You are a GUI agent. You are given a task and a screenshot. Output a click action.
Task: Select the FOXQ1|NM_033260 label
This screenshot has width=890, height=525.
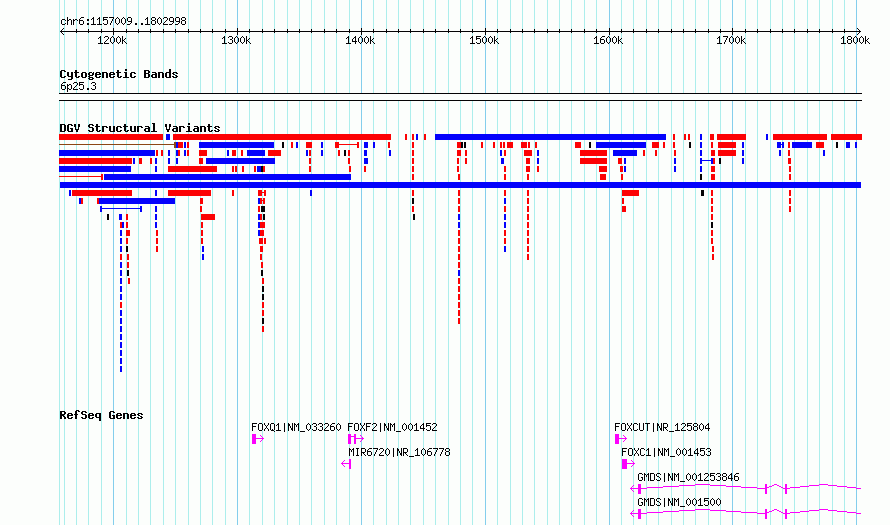click(x=296, y=427)
